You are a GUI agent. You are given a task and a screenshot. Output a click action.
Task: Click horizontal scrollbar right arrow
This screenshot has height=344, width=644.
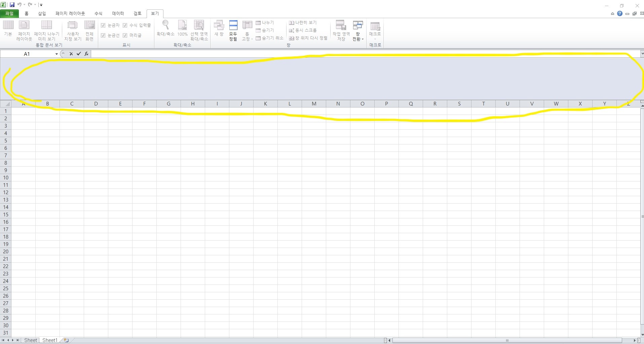[x=635, y=340]
